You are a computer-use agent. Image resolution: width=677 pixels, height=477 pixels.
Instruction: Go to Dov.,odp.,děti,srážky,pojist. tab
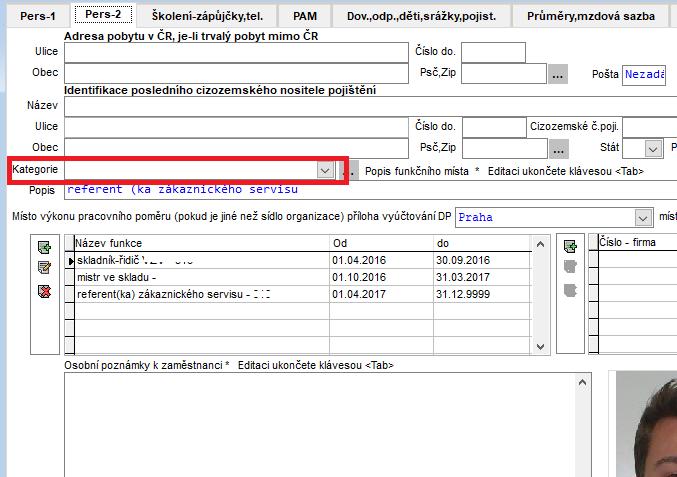(421, 16)
